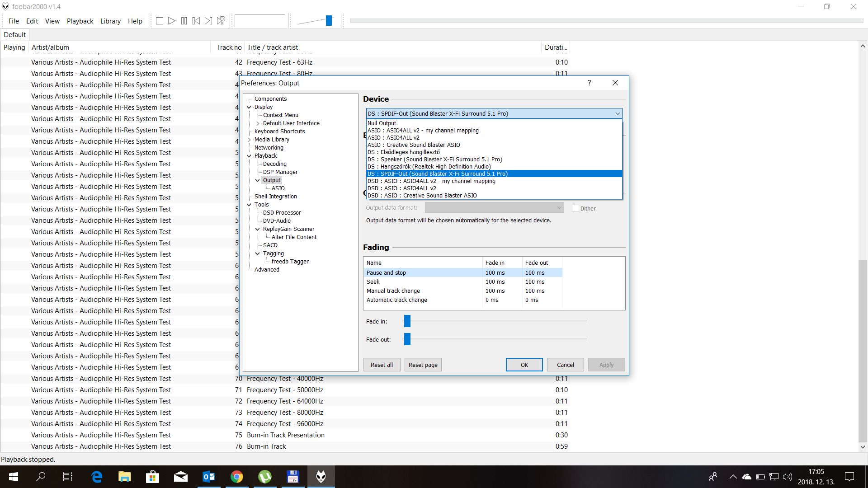Show hidden system tray icons
The width and height of the screenshot is (868, 488).
[x=733, y=477]
